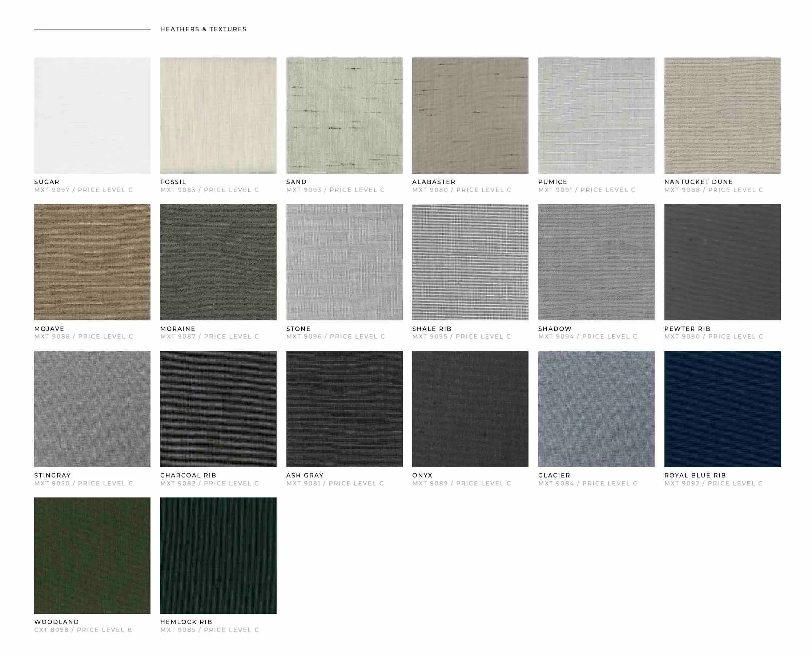The width and height of the screenshot is (812, 656).
Task: Select the Mojave fabric swatch
Action: click(92, 262)
